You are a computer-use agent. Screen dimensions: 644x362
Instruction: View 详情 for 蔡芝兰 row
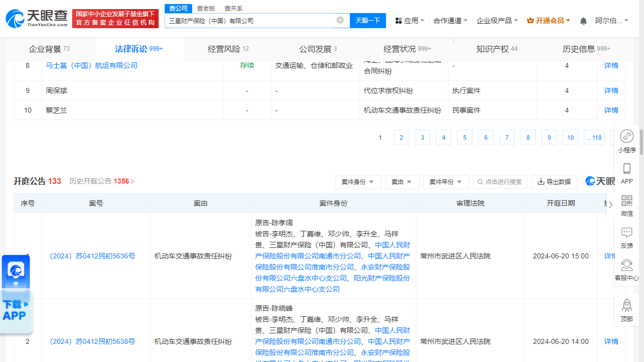pyautogui.click(x=611, y=110)
